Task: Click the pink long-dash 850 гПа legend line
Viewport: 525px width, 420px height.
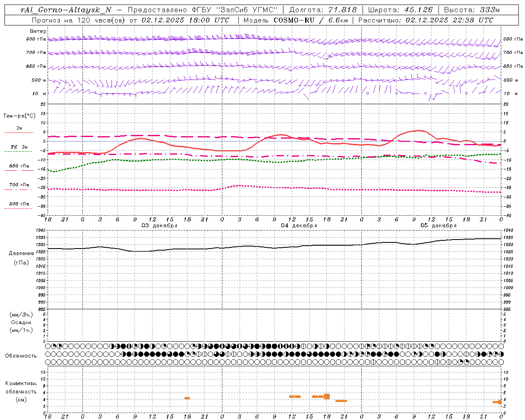Action: [x=19, y=170]
